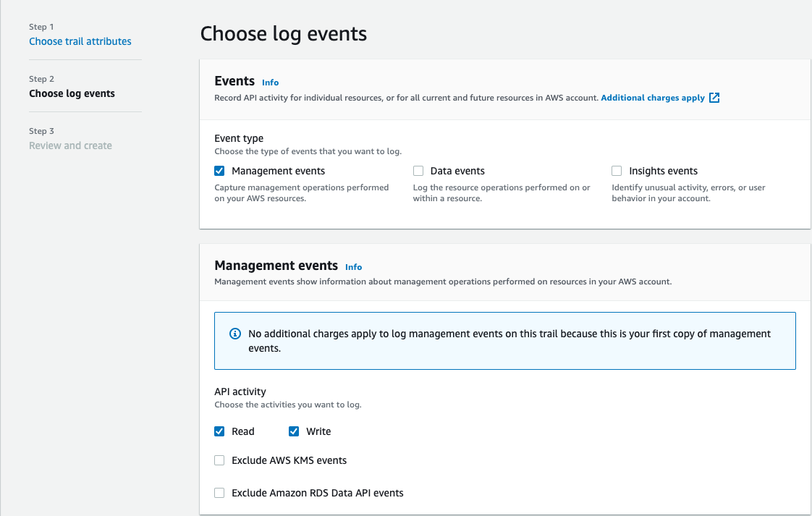812x516 pixels.
Task: Click the Insights events label text
Action: point(663,172)
